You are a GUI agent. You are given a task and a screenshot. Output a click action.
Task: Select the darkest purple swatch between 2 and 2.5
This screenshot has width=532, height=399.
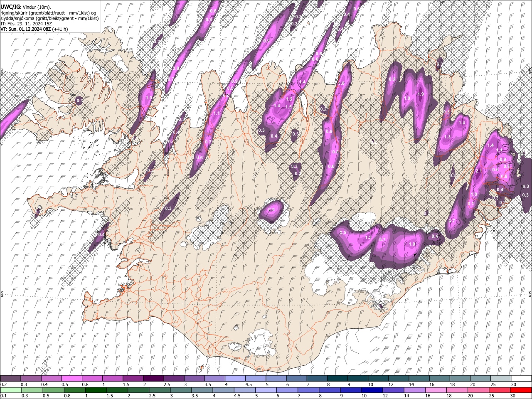[x=153, y=378]
